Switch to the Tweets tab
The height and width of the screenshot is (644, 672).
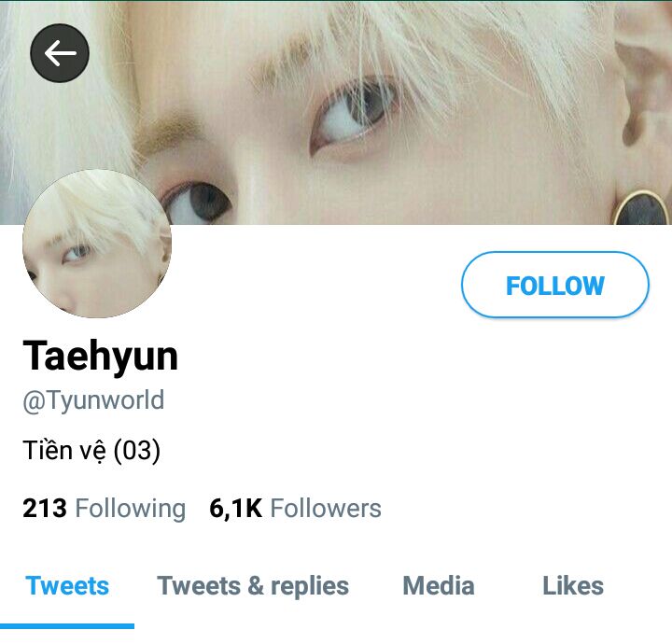pos(67,586)
